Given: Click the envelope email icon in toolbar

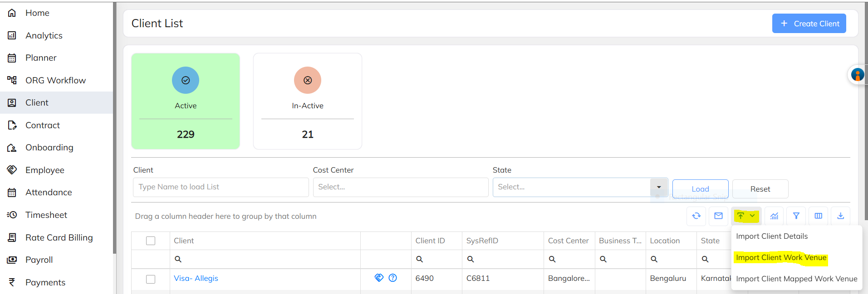Looking at the screenshot, I should click(x=718, y=216).
